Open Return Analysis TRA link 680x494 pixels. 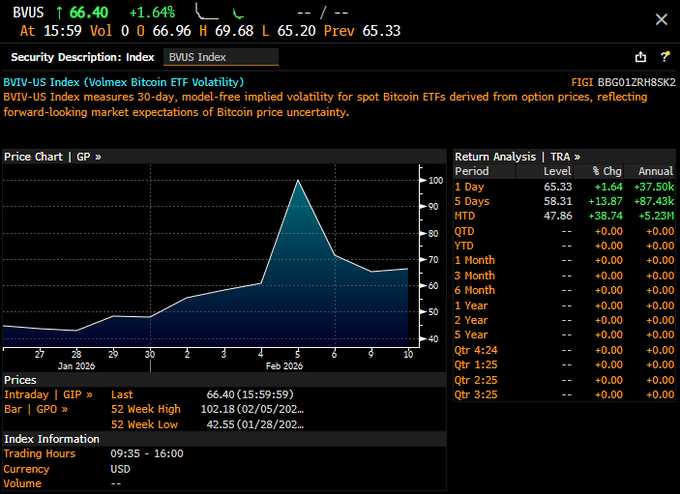(517, 157)
